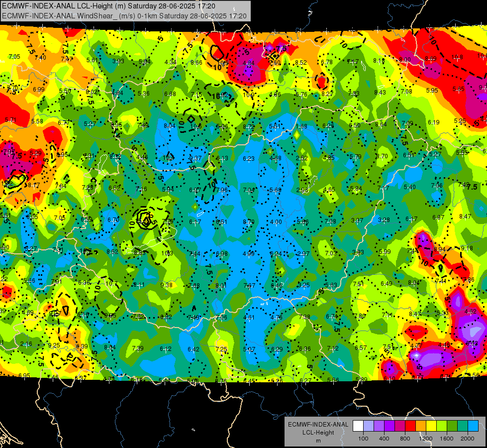
Task: Click the grid value 8.43
Action: (x=380, y=92)
